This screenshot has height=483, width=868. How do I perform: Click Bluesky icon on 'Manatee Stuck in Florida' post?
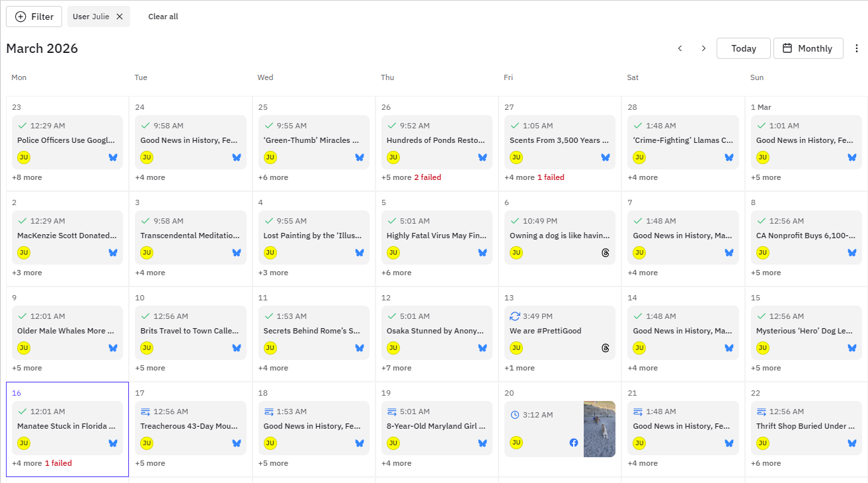[113, 443]
